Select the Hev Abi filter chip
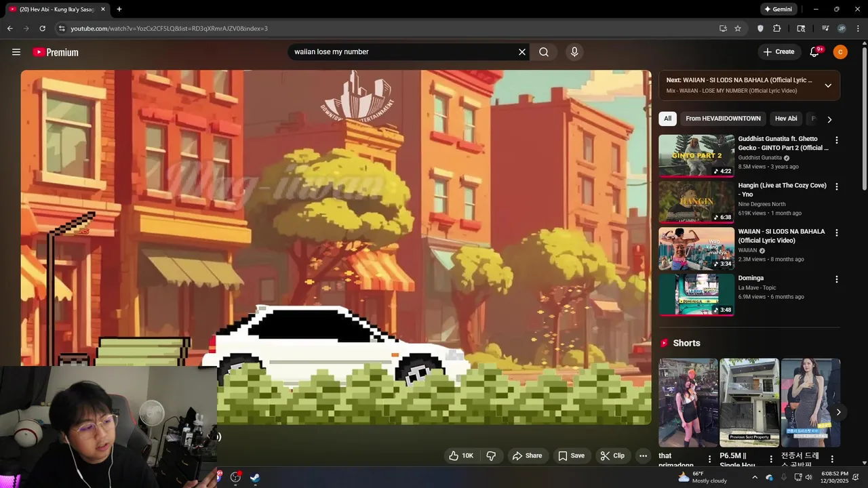The image size is (868, 488). [786, 119]
